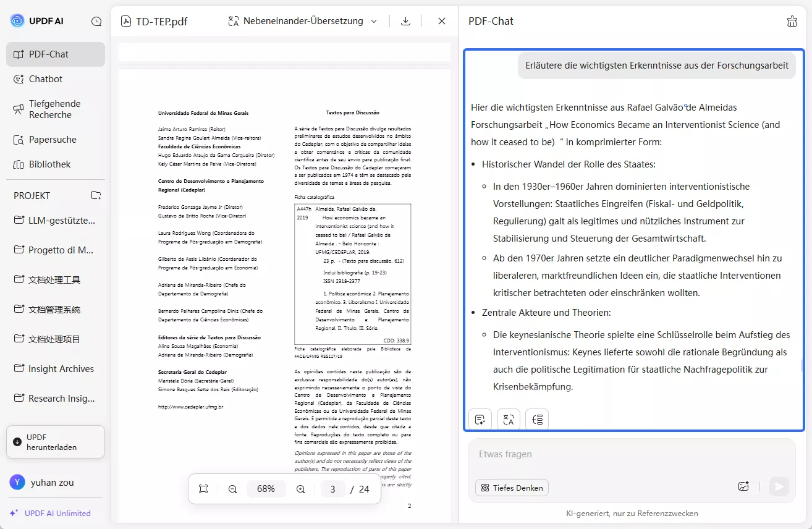Open search history next to the UPDF AI logo
812x529 pixels.
coord(96,20)
